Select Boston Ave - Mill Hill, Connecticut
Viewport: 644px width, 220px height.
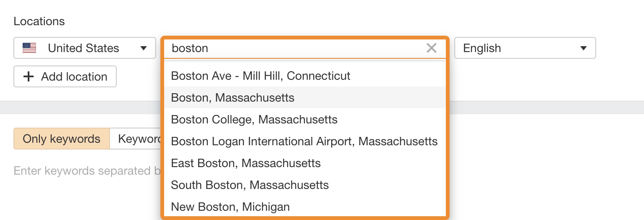pos(261,76)
